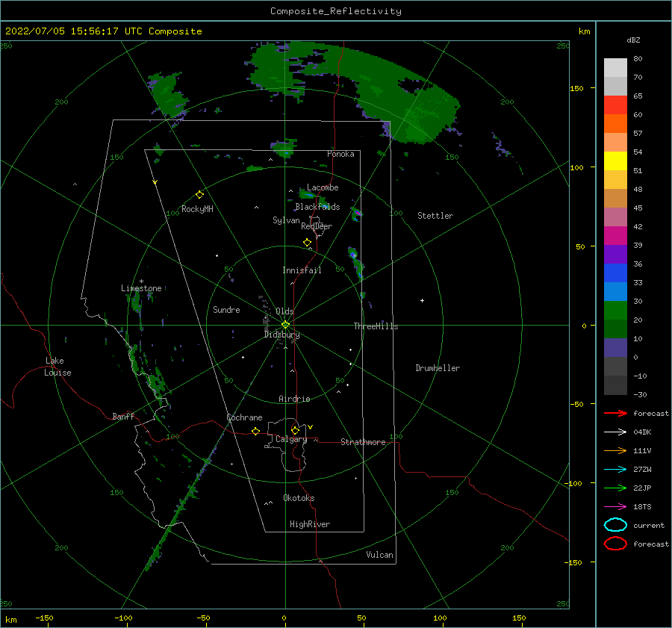This screenshot has width=672, height=628.
Task: Click the dBZ legend heading
Action: pyautogui.click(x=633, y=40)
